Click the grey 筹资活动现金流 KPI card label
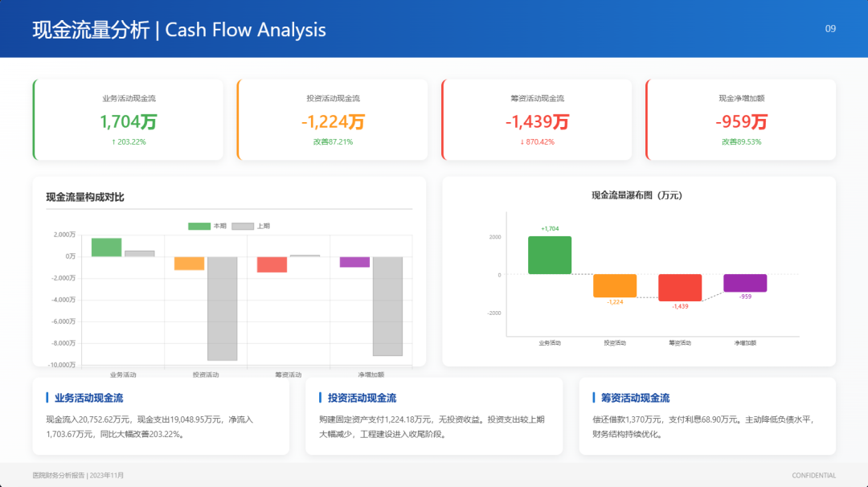Viewport: 868px width, 487px height. (537, 99)
